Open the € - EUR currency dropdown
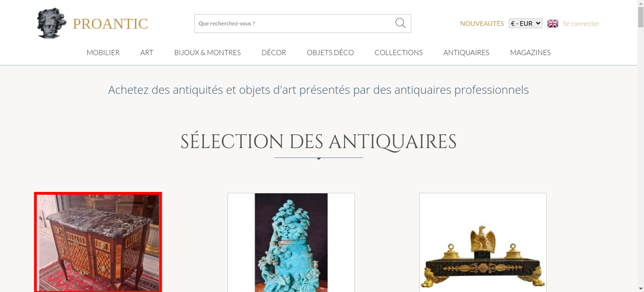The height and width of the screenshot is (292, 644). [x=526, y=23]
